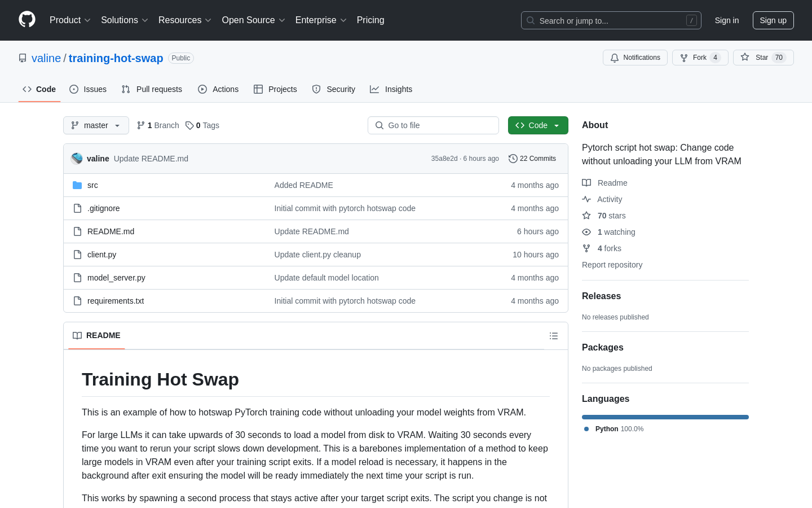Open the .gitignore file

click(x=103, y=208)
